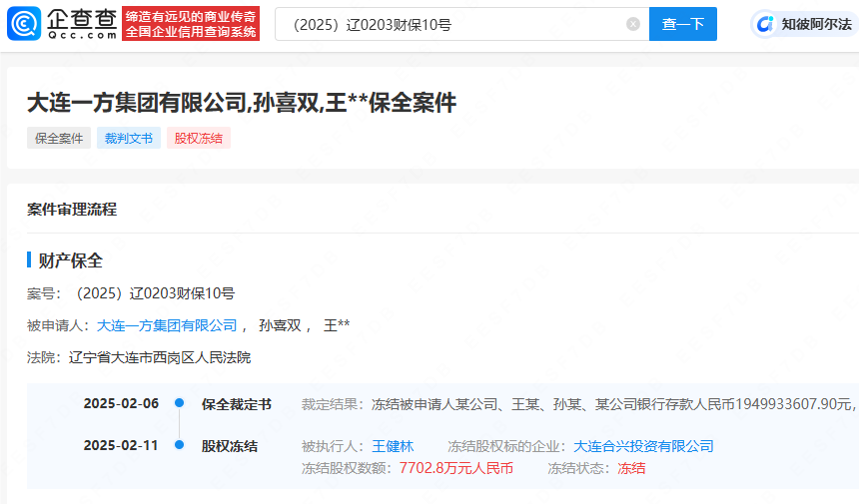Click the masked respondent name 王**

337,325
